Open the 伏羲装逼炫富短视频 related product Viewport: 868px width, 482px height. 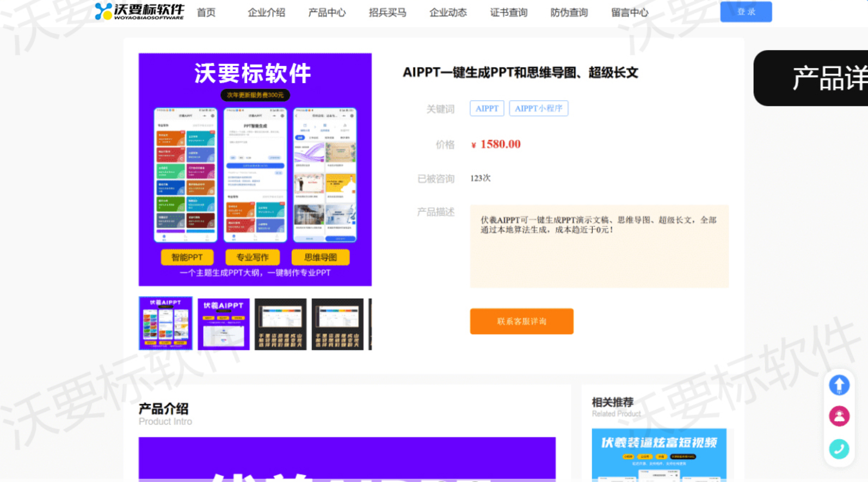[659, 455]
